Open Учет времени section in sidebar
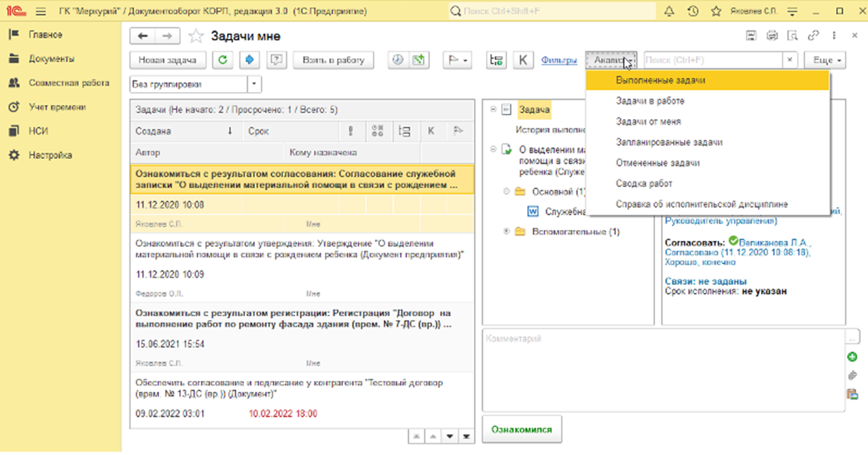 tap(58, 108)
